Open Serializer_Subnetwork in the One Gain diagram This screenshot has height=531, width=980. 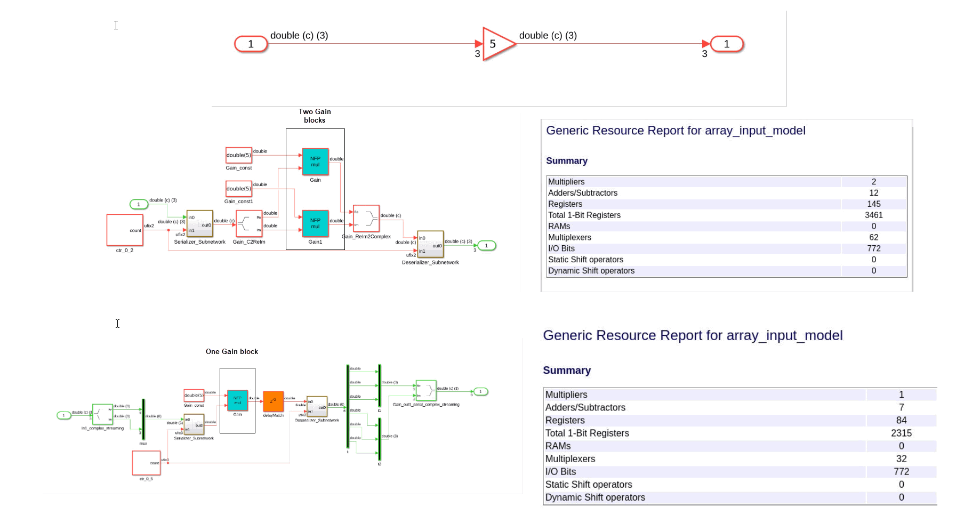click(194, 425)
